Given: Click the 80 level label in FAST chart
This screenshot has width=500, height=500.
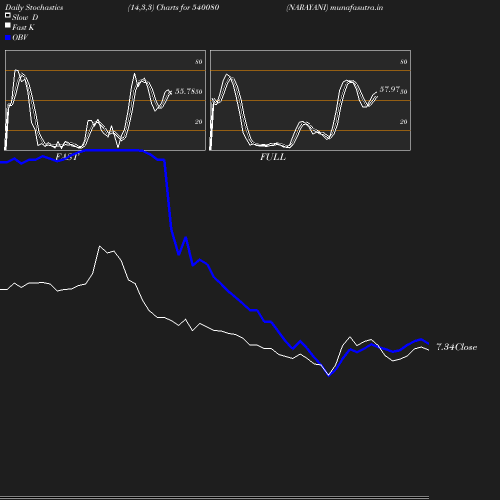Looking at the screenshot, I should click(199, 62).
